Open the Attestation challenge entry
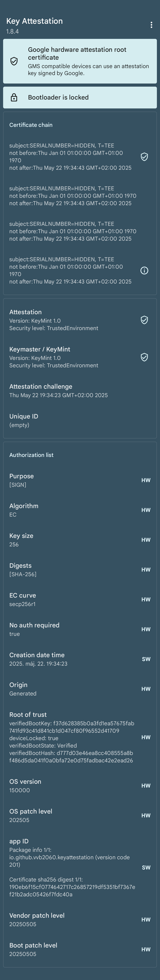The height and width of the screenshot is (980, 160). (80, 391)
